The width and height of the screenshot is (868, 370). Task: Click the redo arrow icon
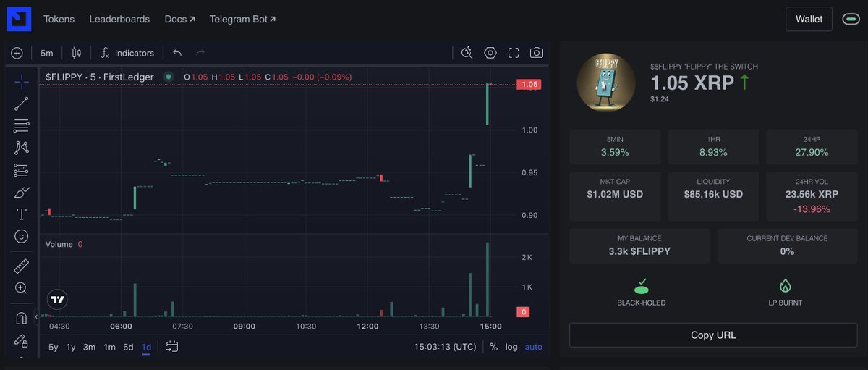pos(200,53)
